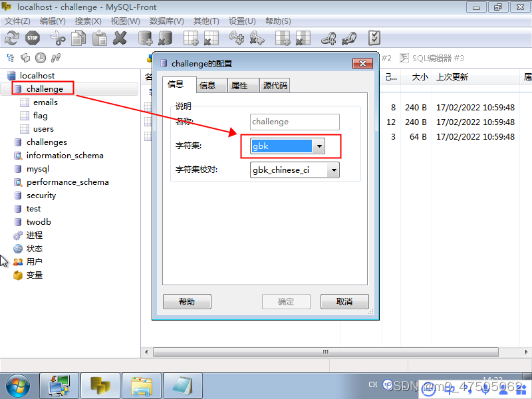
Task: Click the New table icon
Action: point(191,38)
